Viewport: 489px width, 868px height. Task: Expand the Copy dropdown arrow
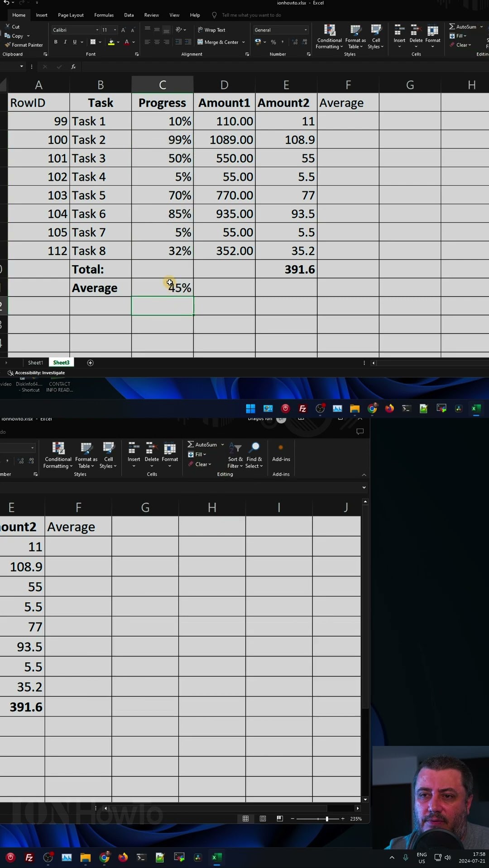click(28, 36)
